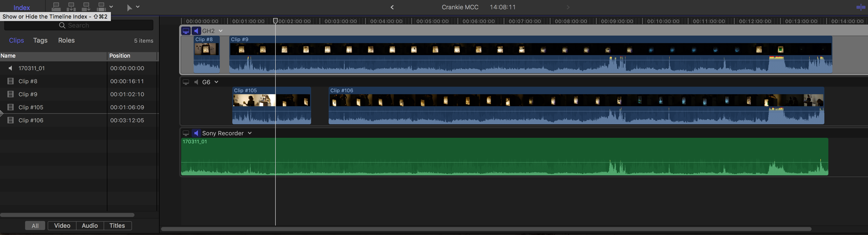Viewport: 868px width, 235px height.
Task: Toggle Sony Recorder audio monitoring
Action: click(x=196, y=133)
